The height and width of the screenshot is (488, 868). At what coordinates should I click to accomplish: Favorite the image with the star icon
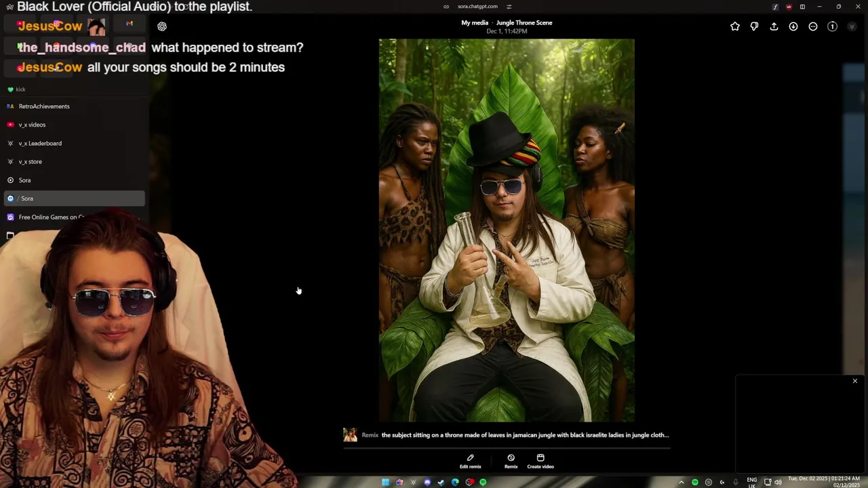(x=735, y=26)
